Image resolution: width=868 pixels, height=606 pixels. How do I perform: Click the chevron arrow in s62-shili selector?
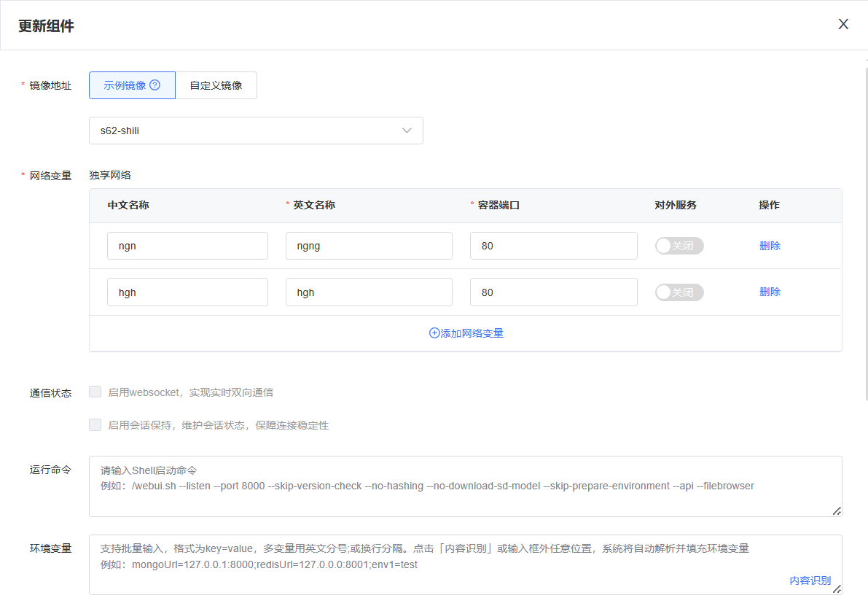click(x=407, y=131)
